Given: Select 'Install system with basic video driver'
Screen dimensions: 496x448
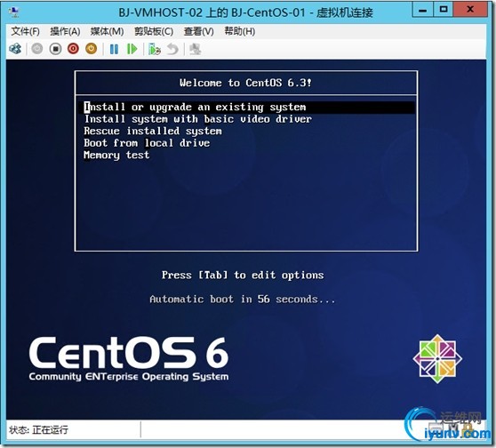Looking at the screenshot, I should coord(198,119).
